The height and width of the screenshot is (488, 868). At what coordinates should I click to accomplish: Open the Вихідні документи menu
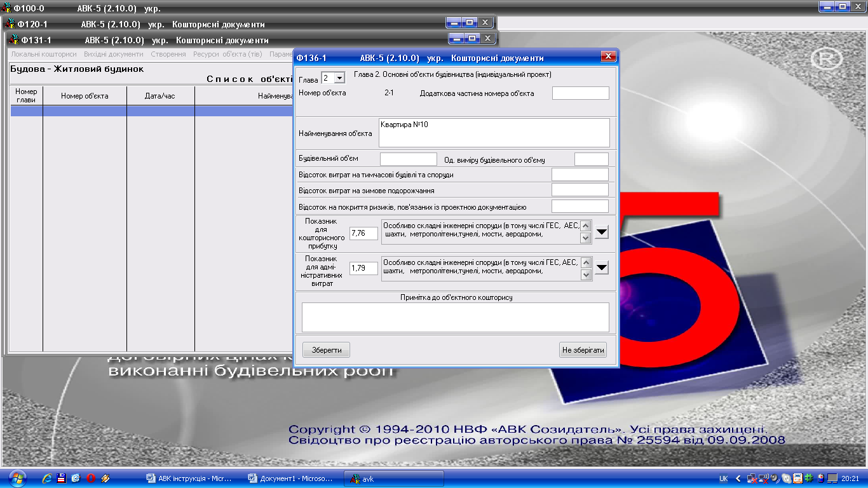[x=114, y=55]
